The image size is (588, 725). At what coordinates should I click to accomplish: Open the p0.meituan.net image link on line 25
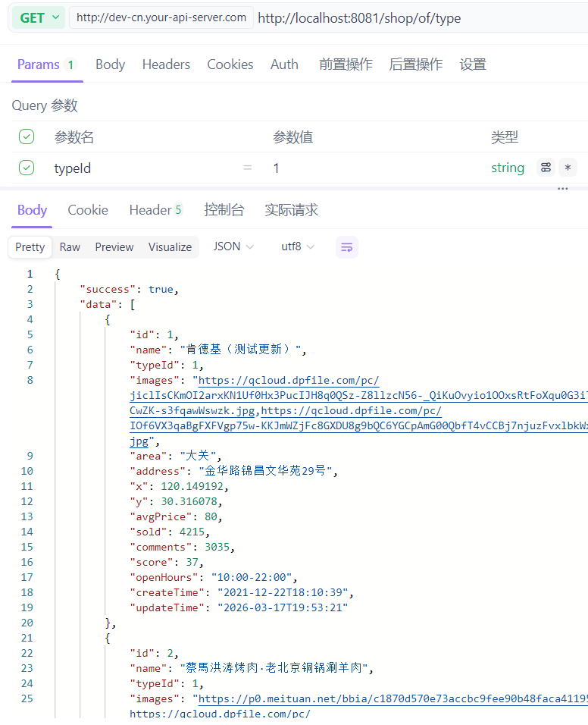click(393, 698)
